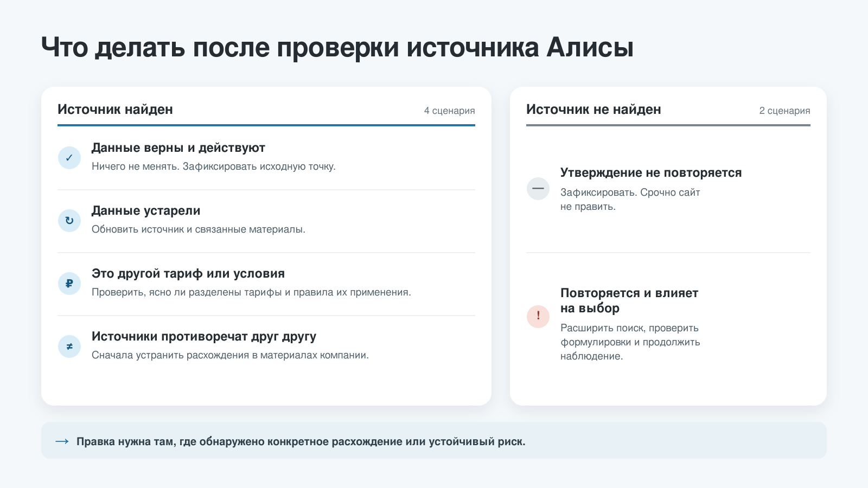Viewport: 868px width, 488px height.
Task: Click the heading 'Повторяется и влияет на выбор'
Action: [629, 300]
